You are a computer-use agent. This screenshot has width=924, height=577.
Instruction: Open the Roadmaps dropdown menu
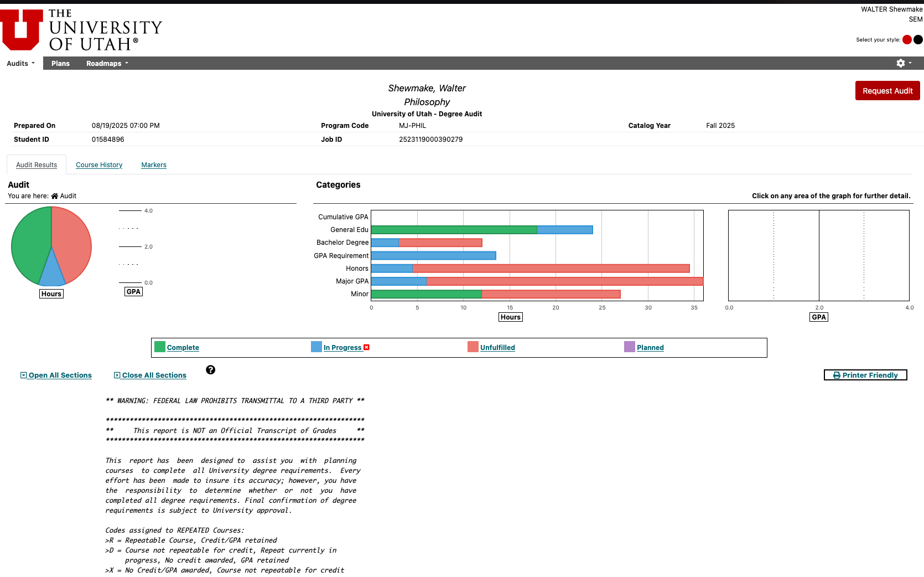coord(107,63)
